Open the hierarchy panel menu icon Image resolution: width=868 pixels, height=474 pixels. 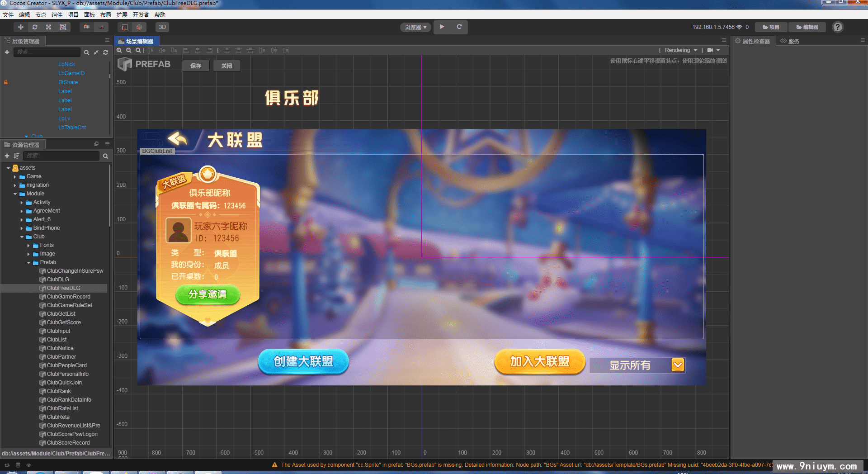[107, 40]
